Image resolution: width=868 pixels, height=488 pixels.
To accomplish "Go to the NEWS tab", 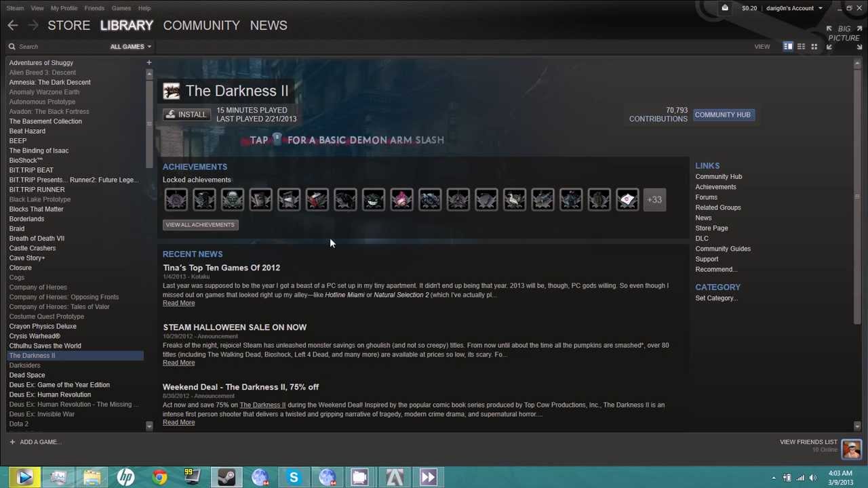I will (x=269, y=25).
